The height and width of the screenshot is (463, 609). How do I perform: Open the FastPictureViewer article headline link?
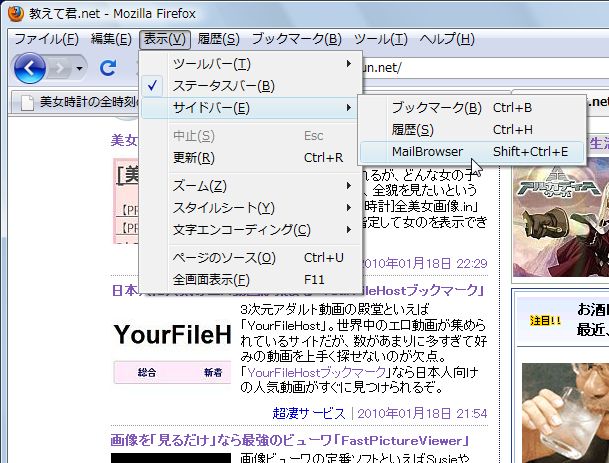coord(290,441)
